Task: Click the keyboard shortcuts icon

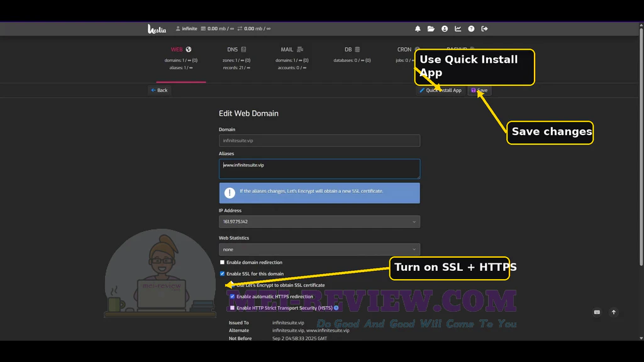Action: (597, 312)
